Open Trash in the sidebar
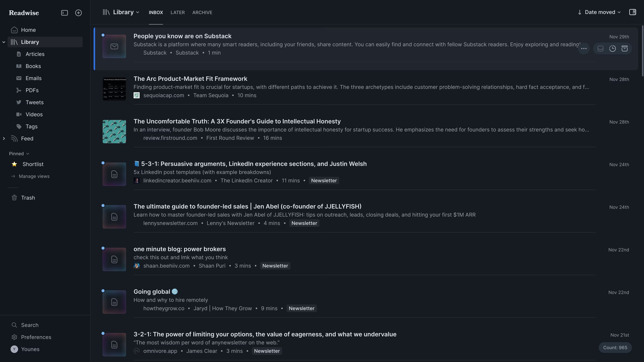The width and height of the screenshot is (644, 362). [x=28, y=198]
